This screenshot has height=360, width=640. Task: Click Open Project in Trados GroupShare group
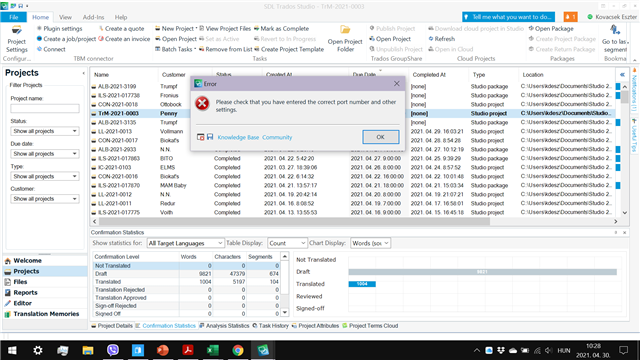390,39
